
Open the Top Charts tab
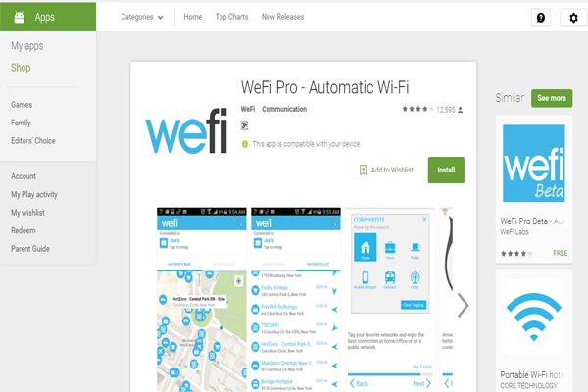coord(231,17)
